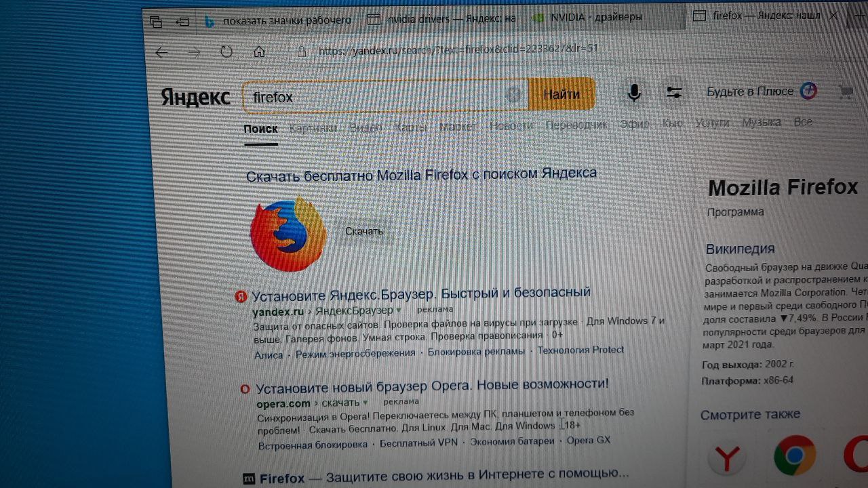Click the refresh page icon
The width and height of the screenshot is (868, 488).
coord(226,52)
